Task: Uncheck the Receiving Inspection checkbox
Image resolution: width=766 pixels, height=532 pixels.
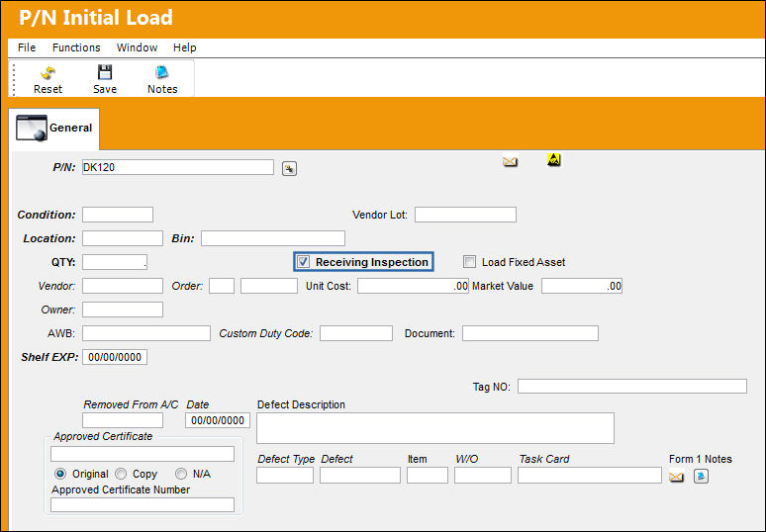Action: pos(304,262)
